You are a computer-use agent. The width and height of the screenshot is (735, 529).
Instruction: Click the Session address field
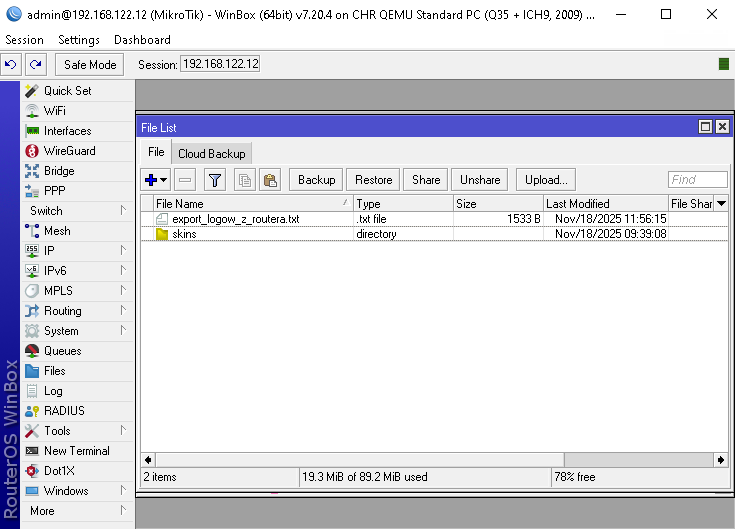220,64
